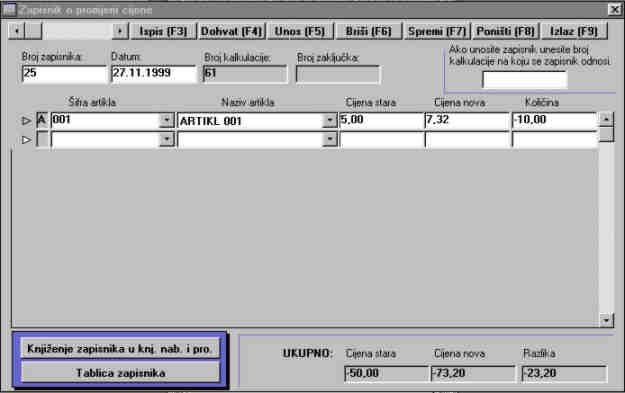
Task: Click Spremi (F7) to save
Action: [437, 31]
